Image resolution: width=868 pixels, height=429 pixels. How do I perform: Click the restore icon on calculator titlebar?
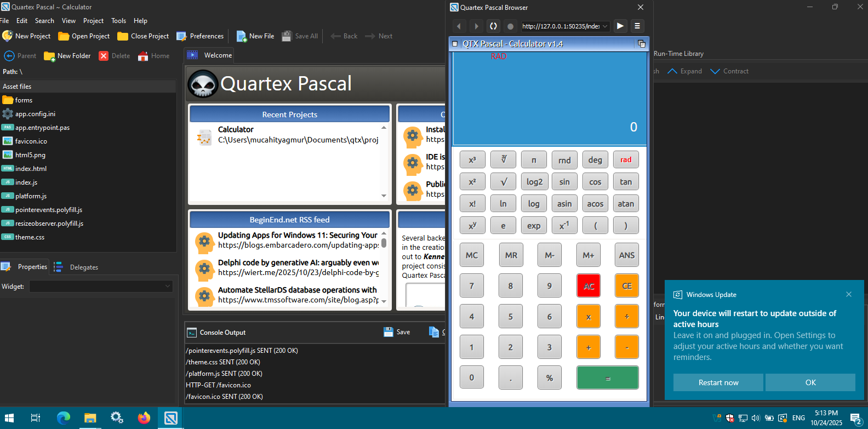(x=641, y=44)
